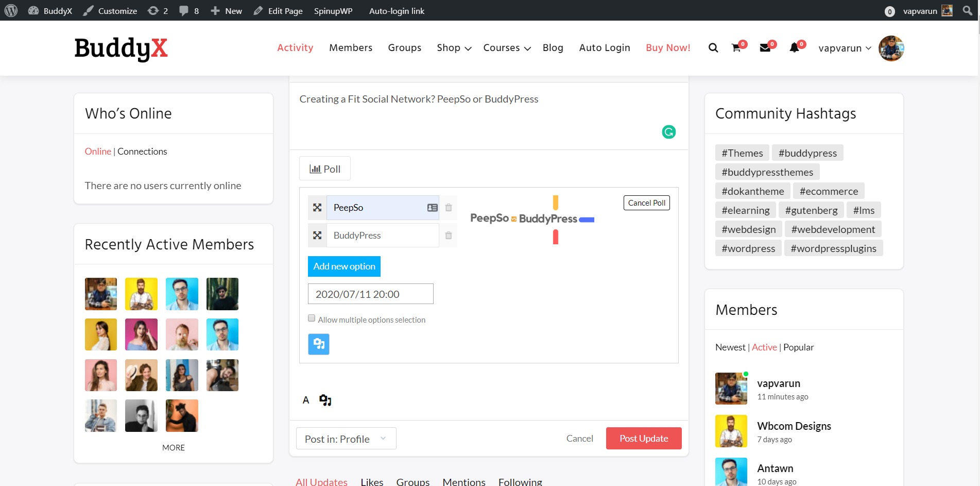Click the drag handle of the PeepSo option
This screenshot has height=486, width=980.
point(317,207)
